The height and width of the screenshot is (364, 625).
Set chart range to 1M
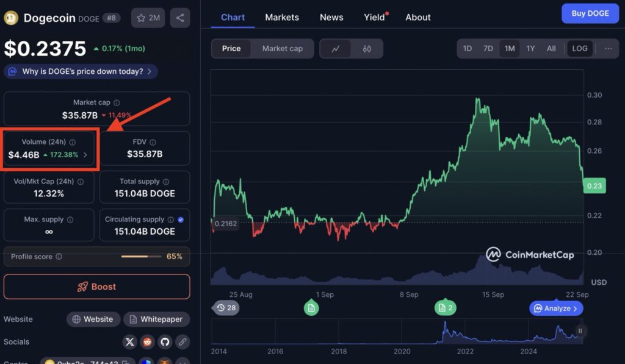click(510, 49)
